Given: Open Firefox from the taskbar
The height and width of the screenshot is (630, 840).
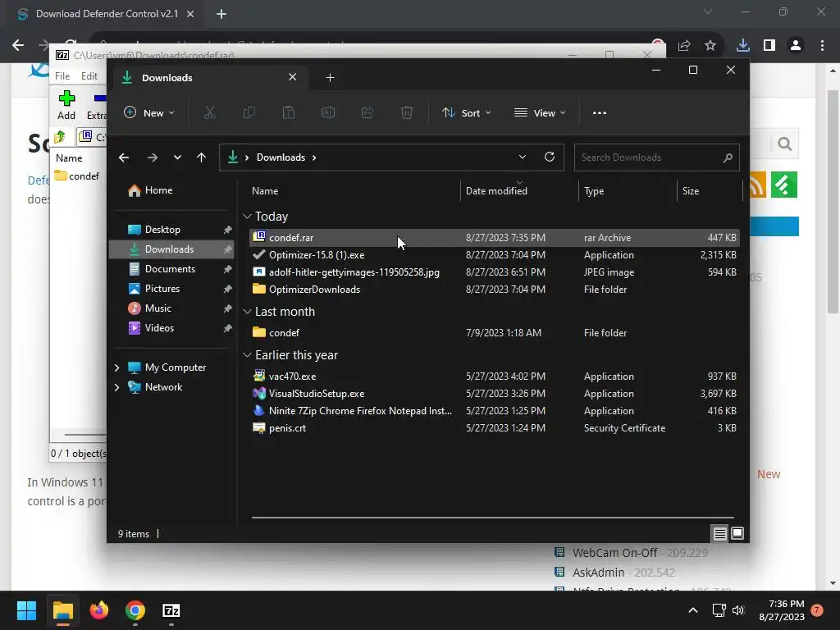Looking at the screenshot, I should tap(99, 610).
